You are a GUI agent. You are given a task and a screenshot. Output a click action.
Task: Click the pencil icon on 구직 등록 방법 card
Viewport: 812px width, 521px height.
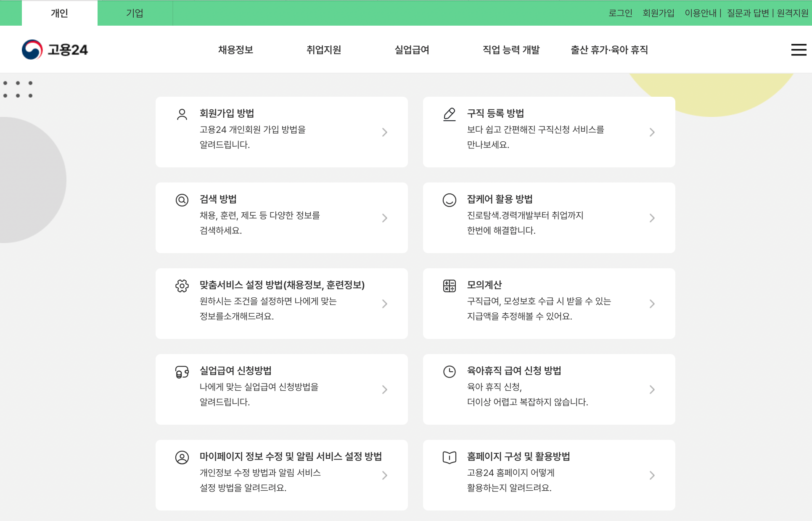[x=449, y=114]
